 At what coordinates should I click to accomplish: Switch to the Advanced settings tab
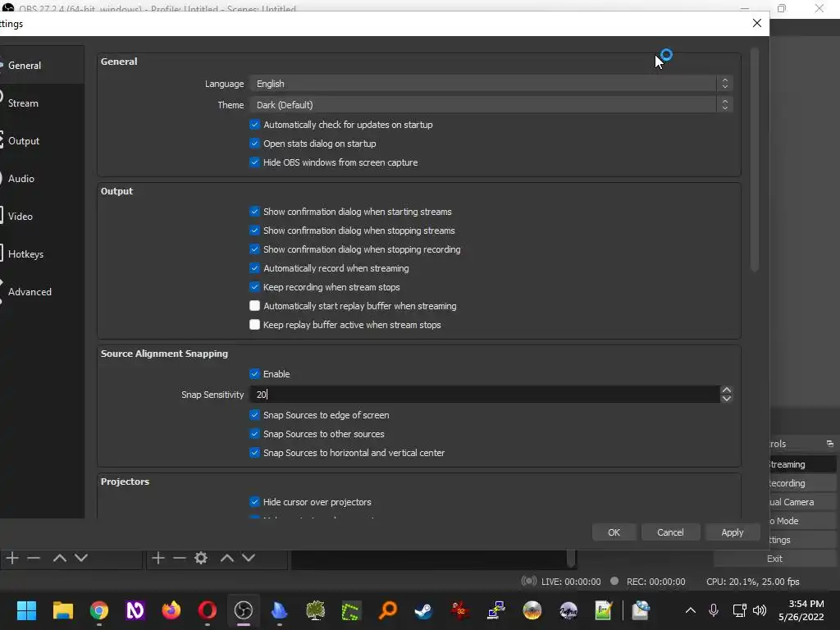41,292
